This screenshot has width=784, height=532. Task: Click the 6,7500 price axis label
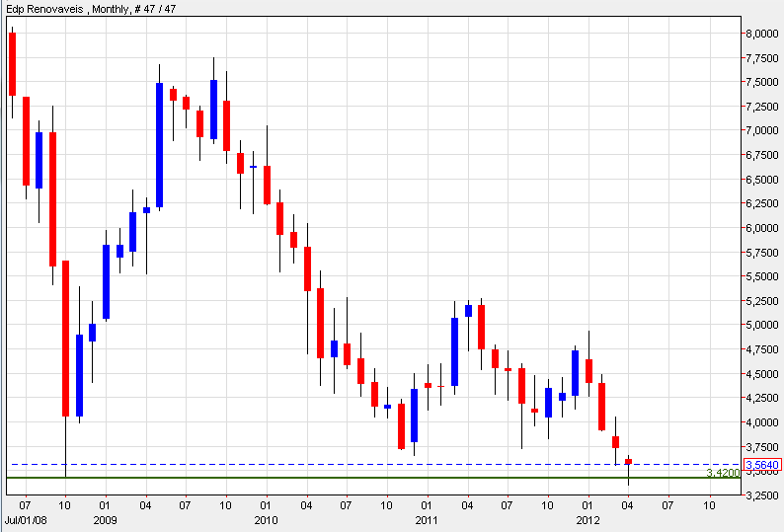click(762, 155)
